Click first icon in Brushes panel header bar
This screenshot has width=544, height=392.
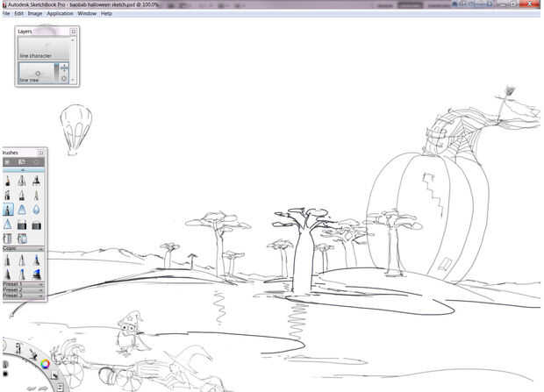point(7,162)
